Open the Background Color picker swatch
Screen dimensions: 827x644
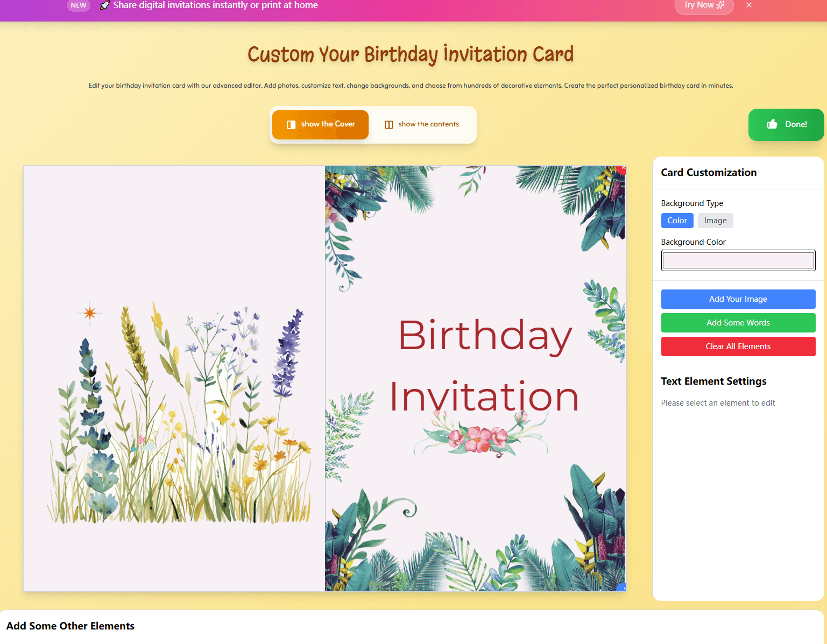[738, 260]
